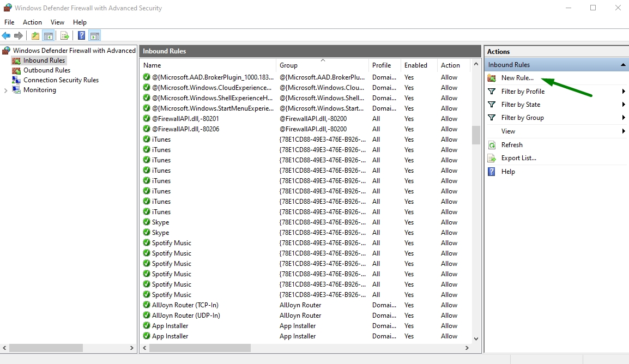Click the rules list vertical scrollbar thumb
This screenshot has width=629, height=364.
[x=476, y=135]
